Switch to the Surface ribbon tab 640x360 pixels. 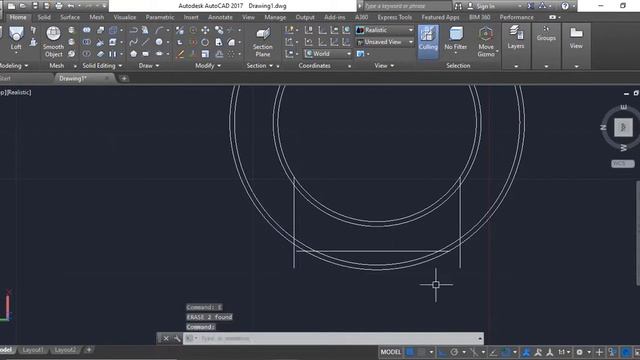[x=70, y=17]
